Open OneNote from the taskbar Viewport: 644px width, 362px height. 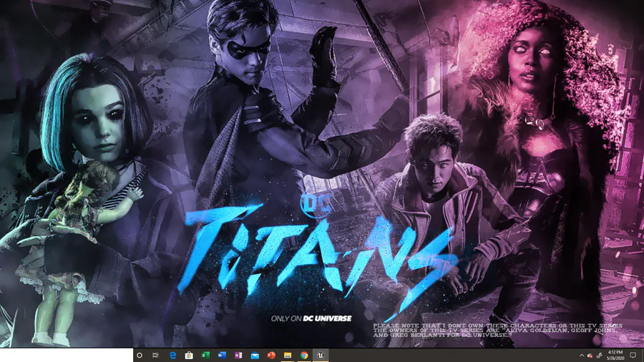pyautogui.click(x=238, y=356)
